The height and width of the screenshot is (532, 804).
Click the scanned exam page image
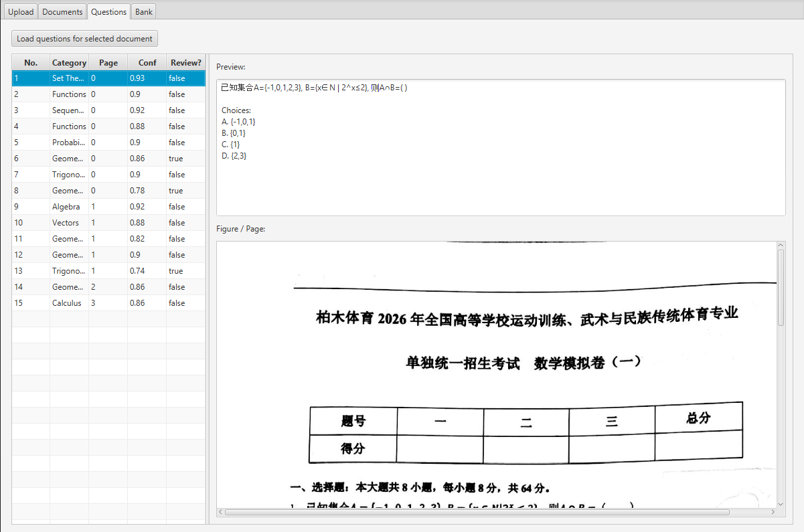pyautogui.click(x=496, y=375)
